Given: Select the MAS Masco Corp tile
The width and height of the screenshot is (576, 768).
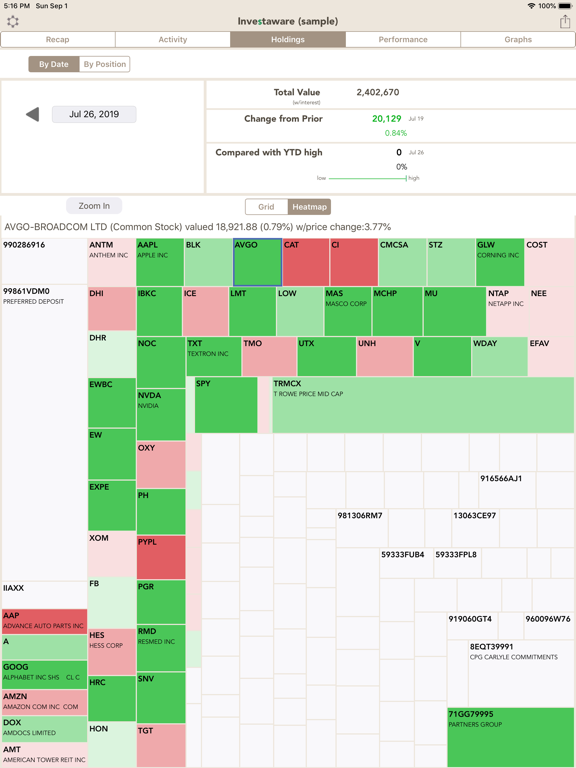Looking at the screenshot, I should (348, 311).
